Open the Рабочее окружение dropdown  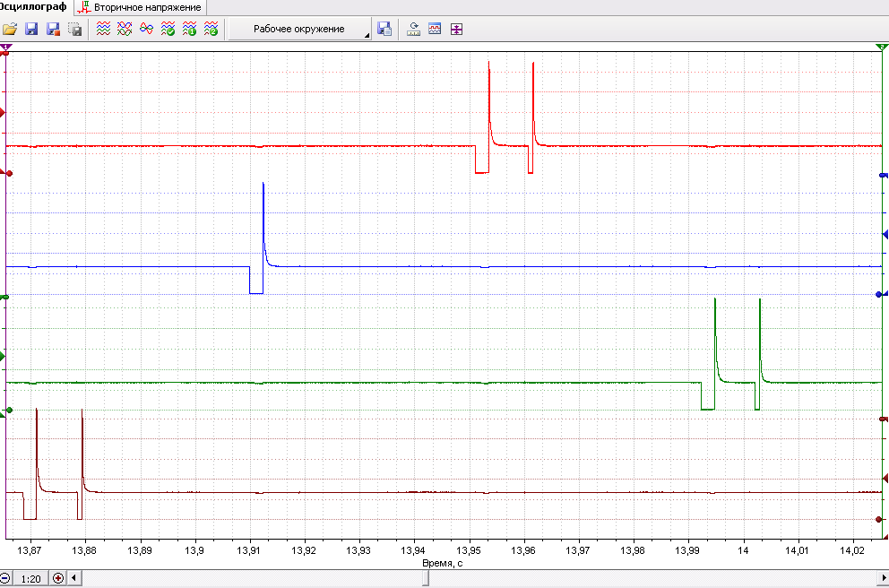pos(300,29)
